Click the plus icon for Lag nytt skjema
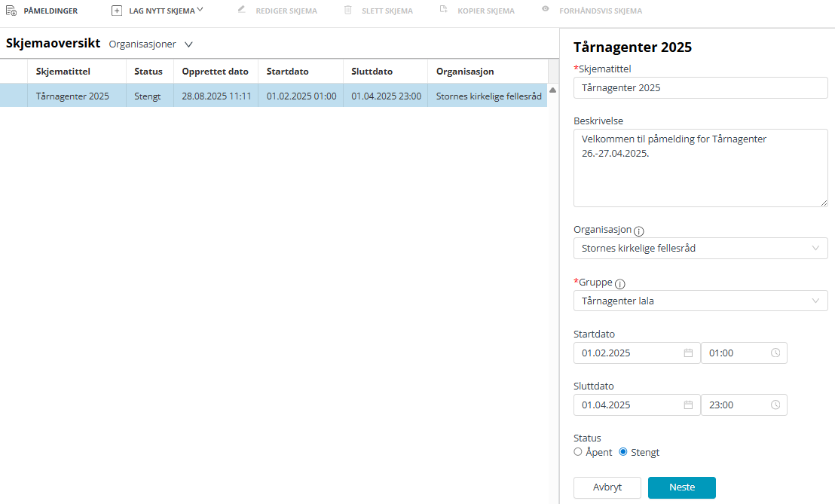Viewport: 835px width, 504px height. point(117,11)
